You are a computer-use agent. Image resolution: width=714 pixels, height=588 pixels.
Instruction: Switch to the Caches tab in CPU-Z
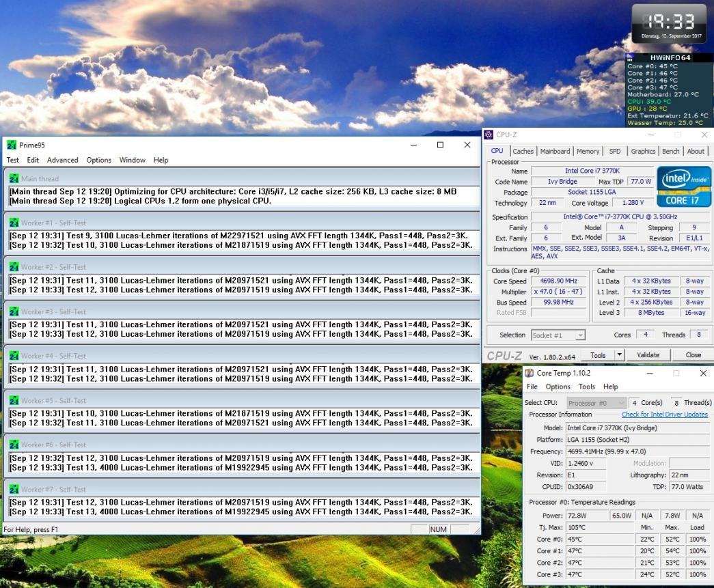tap(523, 151)
